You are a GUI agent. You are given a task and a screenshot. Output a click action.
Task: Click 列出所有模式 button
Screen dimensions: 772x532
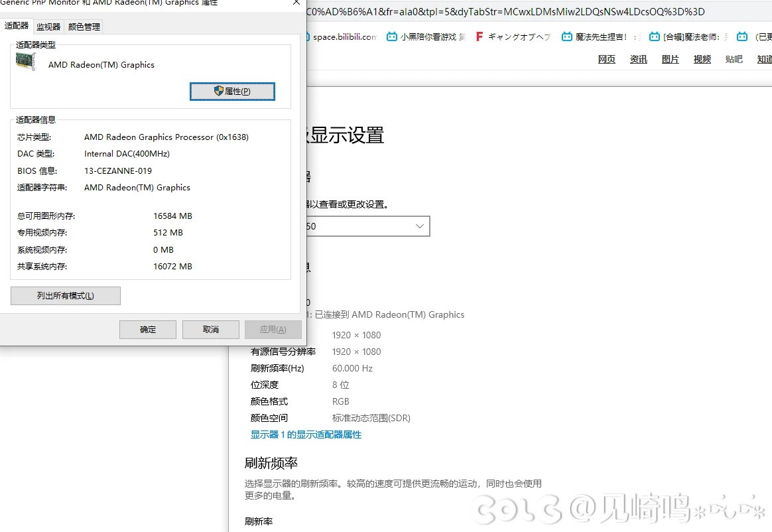tap(66, 296)
